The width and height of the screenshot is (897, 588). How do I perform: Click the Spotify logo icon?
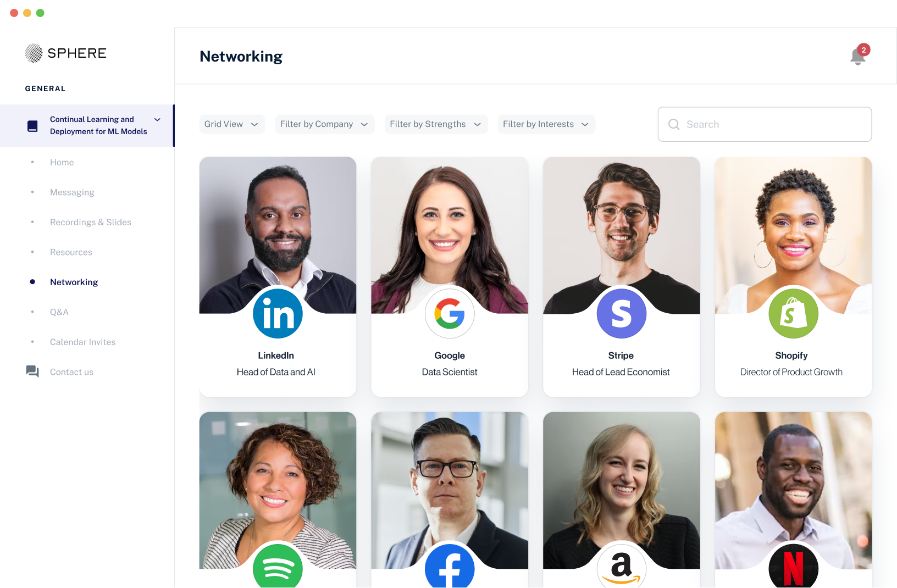coord(278,566)
